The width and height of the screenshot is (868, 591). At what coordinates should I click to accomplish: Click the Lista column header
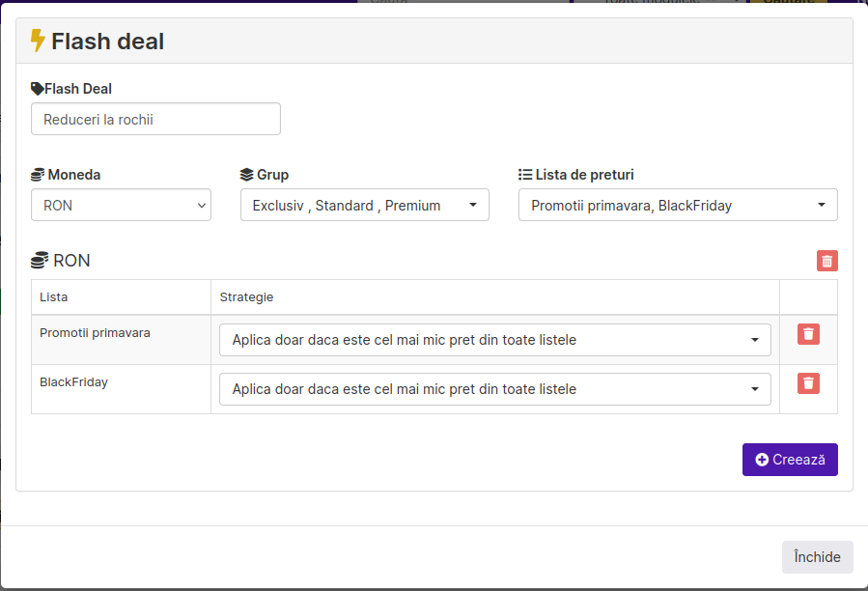point(54,296)
